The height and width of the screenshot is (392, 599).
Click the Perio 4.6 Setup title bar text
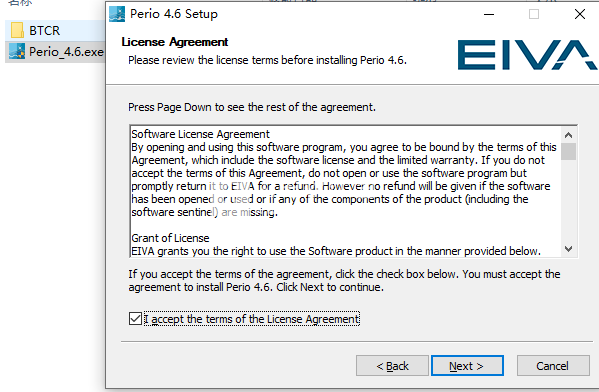pyautogui.click(x=174, y=14)
